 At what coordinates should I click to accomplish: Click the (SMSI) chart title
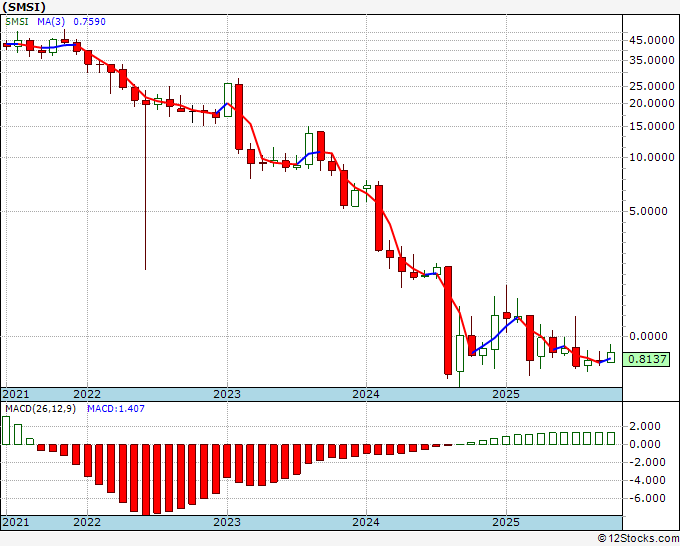[x=23, y=7]
